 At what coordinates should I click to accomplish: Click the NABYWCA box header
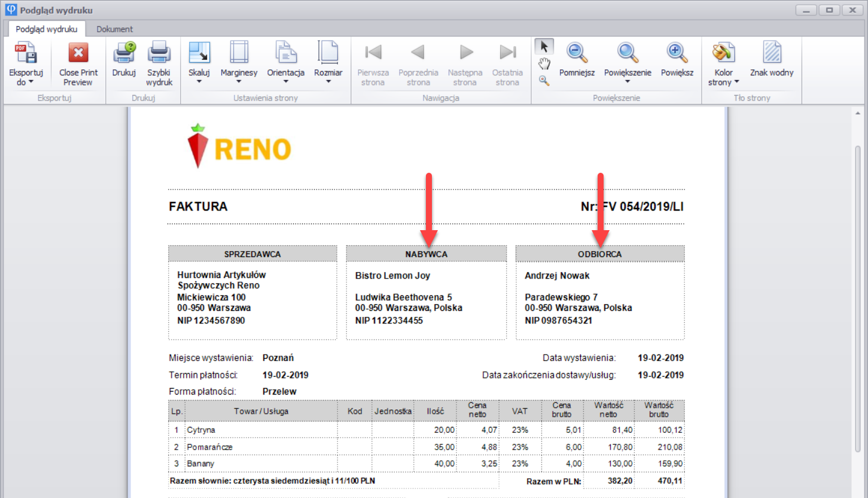[x=426, y=254]
